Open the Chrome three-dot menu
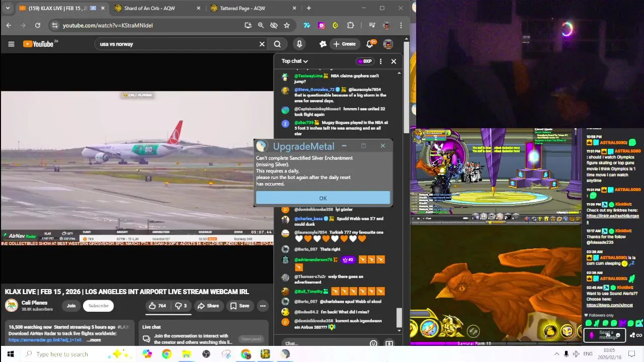Viewport: 644px width, 362px height. click(401, 25)
